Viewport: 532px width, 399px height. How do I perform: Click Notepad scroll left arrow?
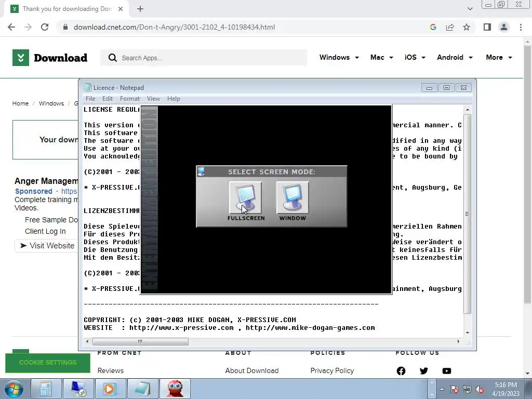point(87,342)
